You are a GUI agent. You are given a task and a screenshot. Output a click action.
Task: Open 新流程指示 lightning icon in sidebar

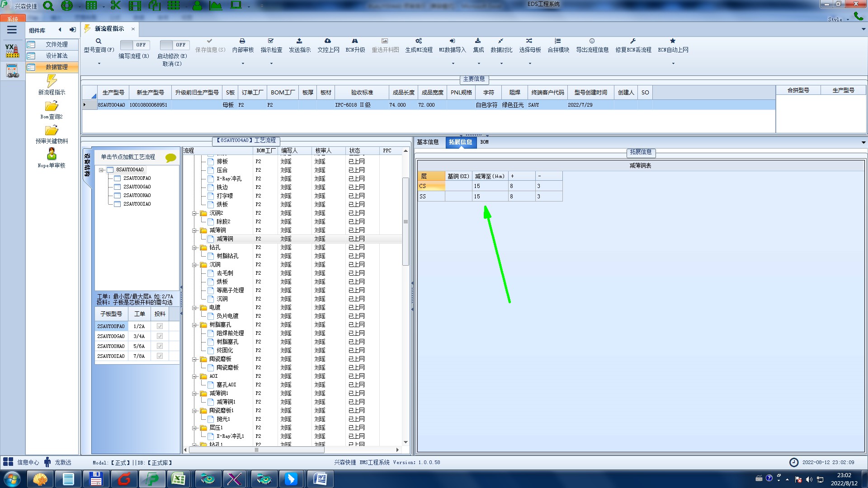[x=52, y=81]
